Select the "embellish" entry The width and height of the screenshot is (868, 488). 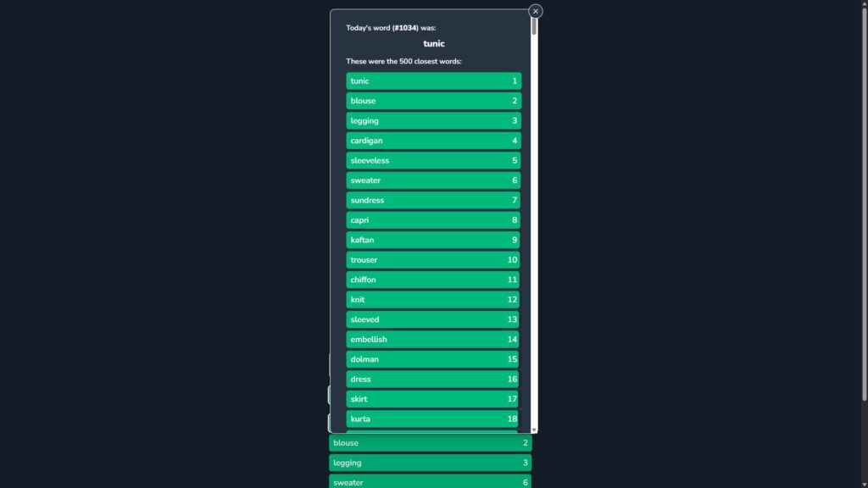tap(433, 339)
